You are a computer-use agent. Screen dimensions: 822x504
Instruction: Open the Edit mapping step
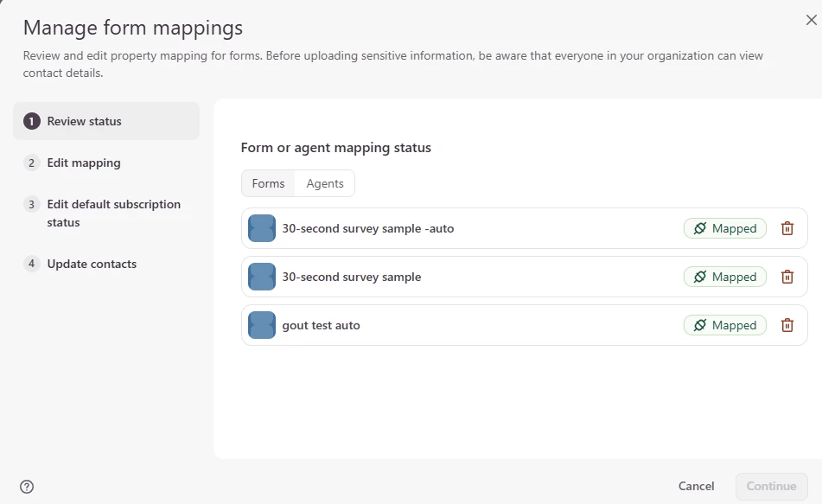pyautogui.click(x=83, y=163)
